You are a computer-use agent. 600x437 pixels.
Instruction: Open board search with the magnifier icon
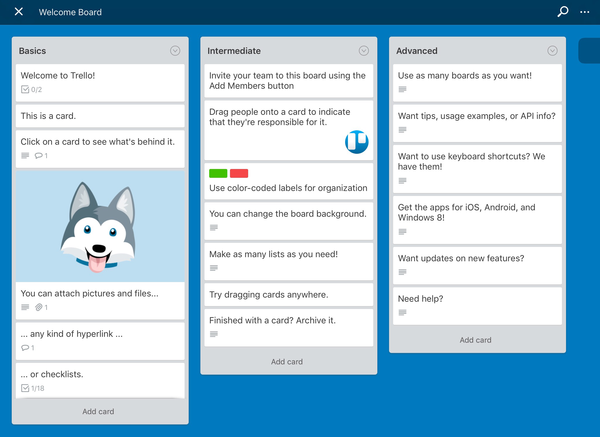coord(562,12)
